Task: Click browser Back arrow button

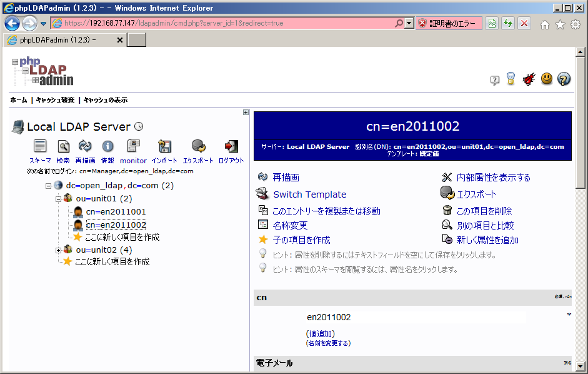Action: pos(12,23)
